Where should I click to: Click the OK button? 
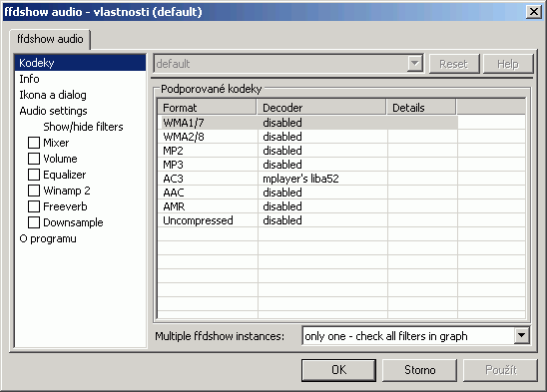[338, 370]
